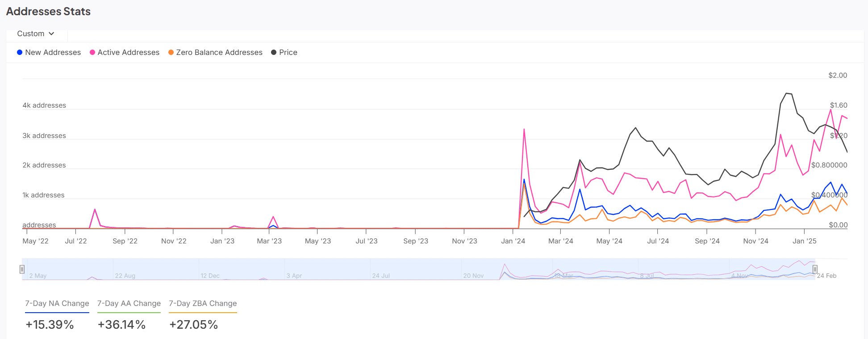Click the pink Active Addresses legend dot
The height and width of the screenshot is (339, 868).
tap(92, 52)
